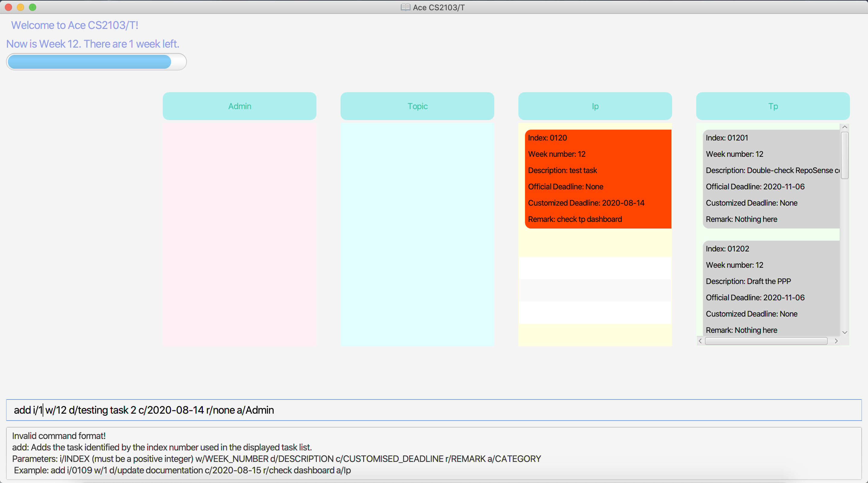The image size is (868, 483).
Task: Click the green fullscreen window button
Action: [32, 8]
